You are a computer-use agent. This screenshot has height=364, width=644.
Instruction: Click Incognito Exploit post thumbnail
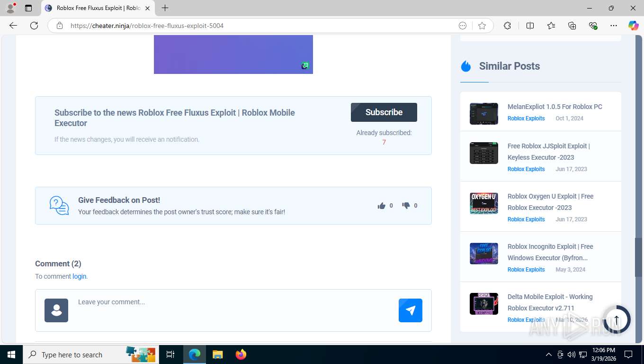(484, 254)
